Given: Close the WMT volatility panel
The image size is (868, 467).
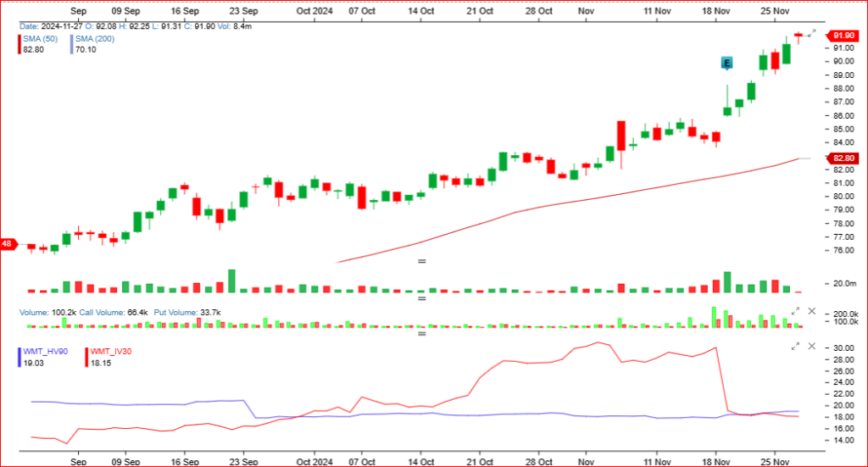Looking at the screenshot, I should [811, 347].
